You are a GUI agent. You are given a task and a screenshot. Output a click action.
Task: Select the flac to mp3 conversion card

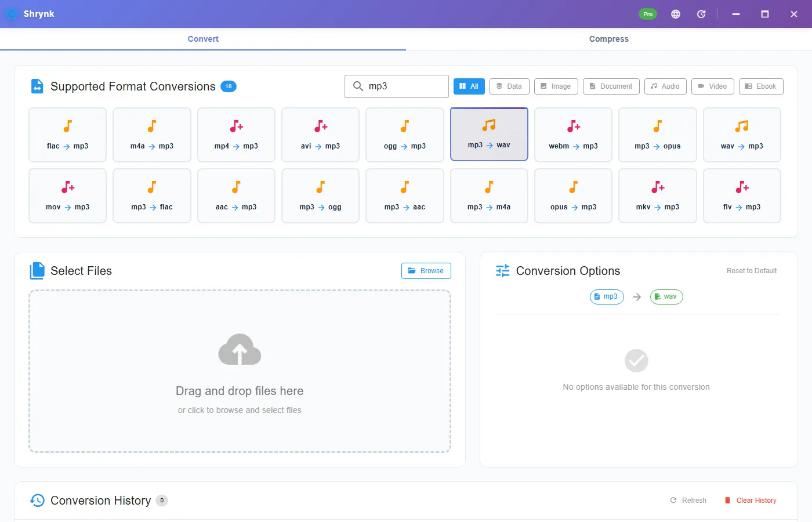[x=67, y=135]
